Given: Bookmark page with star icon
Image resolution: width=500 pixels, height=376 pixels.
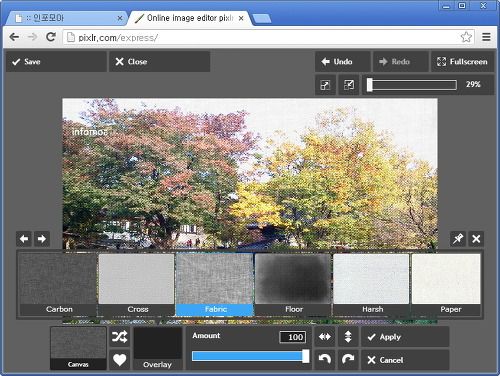Looking at the screenshot, I should pyautogui.click(x=466, y=37).
